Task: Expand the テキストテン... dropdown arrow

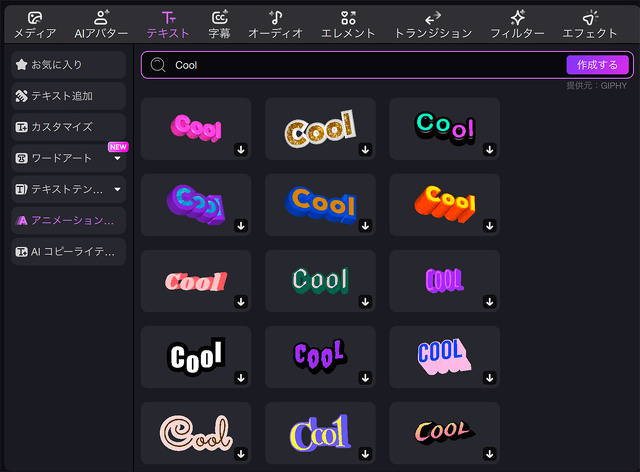Action: point(118,189)
